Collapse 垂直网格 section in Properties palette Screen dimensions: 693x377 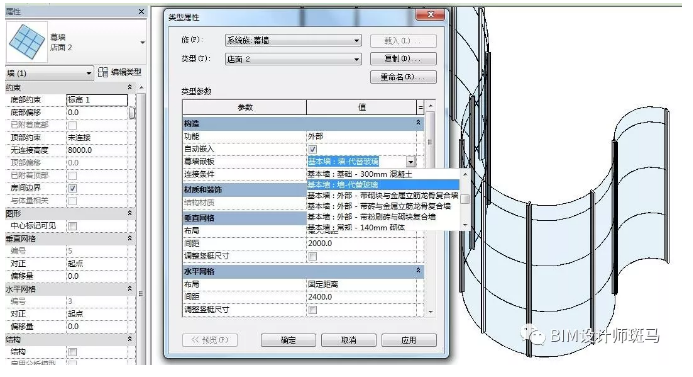129,238
